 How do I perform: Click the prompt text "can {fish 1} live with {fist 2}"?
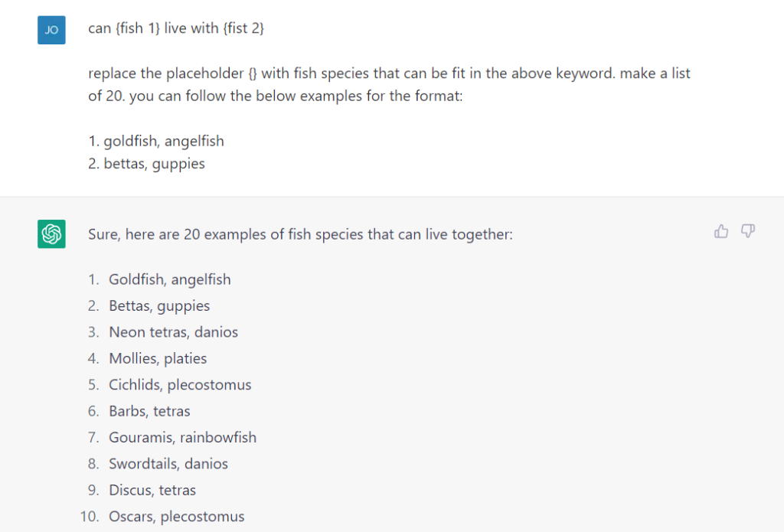click(x=176, y=29)
